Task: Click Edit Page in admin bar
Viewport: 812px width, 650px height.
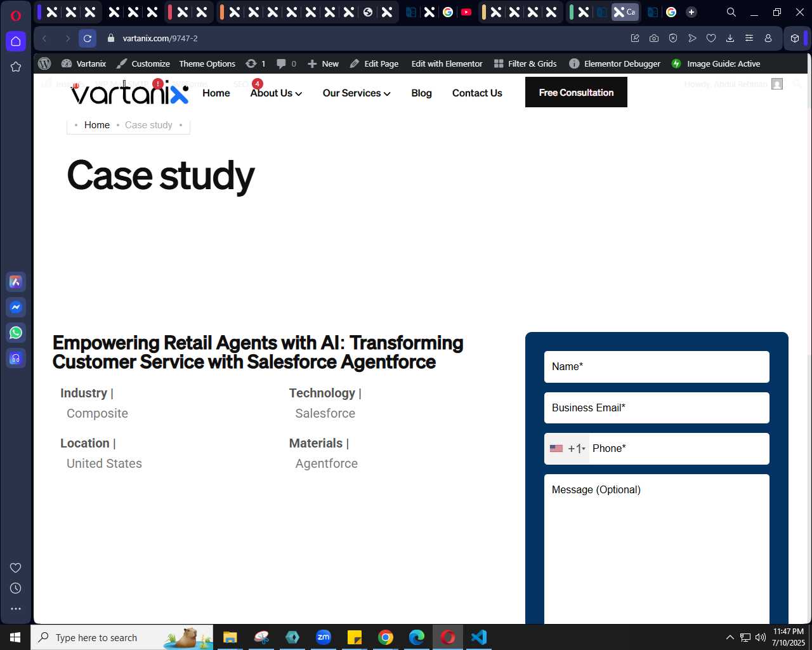Action: point(374,63)
